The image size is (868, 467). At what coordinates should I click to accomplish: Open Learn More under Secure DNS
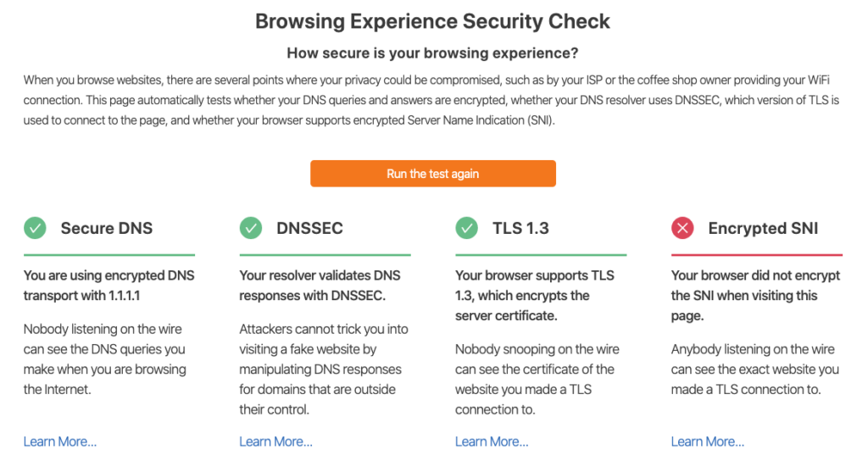tap(60, 442)
